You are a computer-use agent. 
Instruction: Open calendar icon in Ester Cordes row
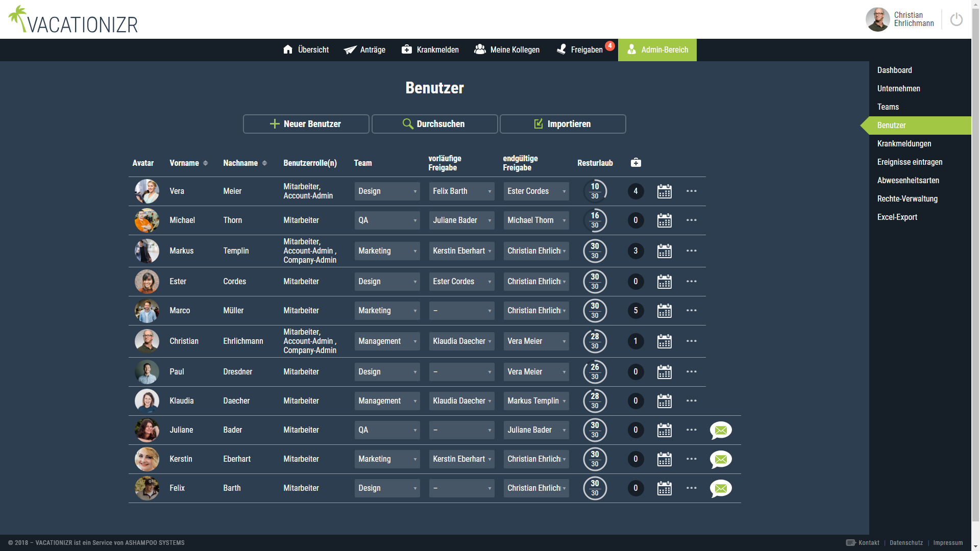pos(664,282)
